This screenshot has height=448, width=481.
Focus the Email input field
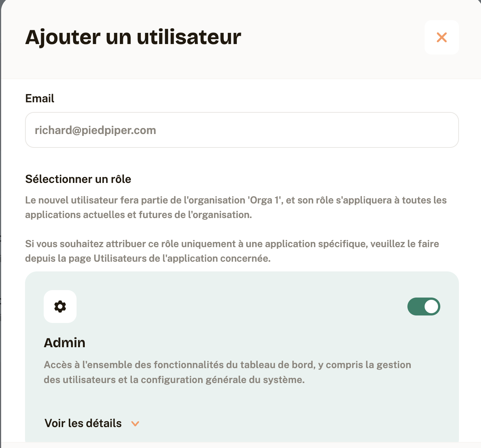(x=242, y=130)
